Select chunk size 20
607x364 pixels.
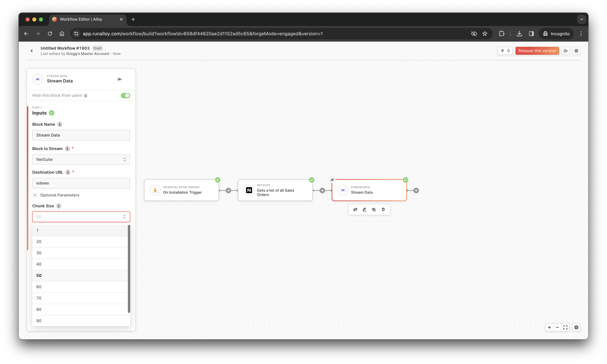pos(80,242)
